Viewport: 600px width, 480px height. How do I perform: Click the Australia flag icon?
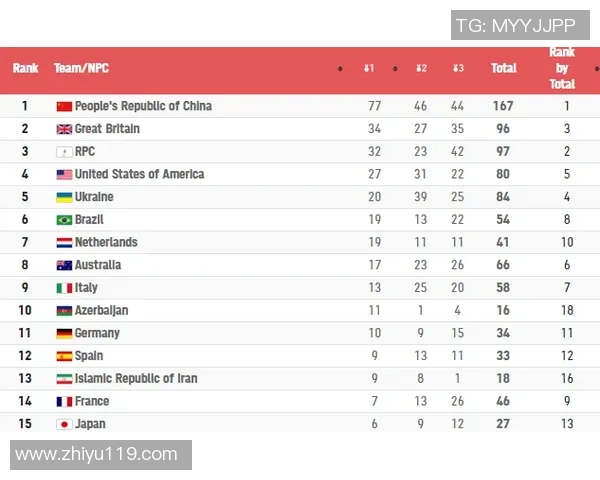[x=64, y=265]
